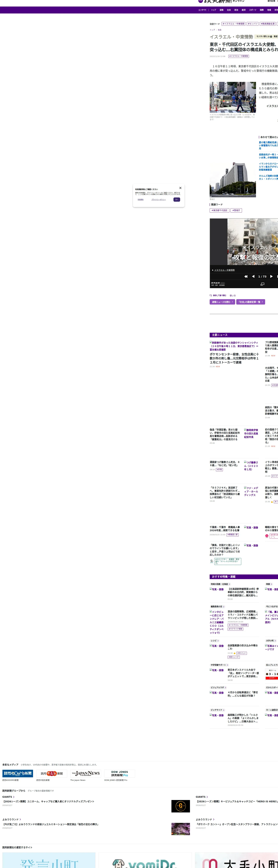278x868 pixels.
Task: Click the #イスラエル・中東情勢 tag under article date
Action: tap(238, 56)
